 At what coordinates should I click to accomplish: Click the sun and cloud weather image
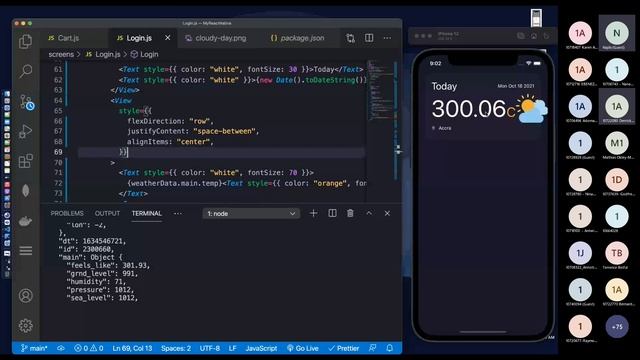pyautogui.click(x=532, y=109)
